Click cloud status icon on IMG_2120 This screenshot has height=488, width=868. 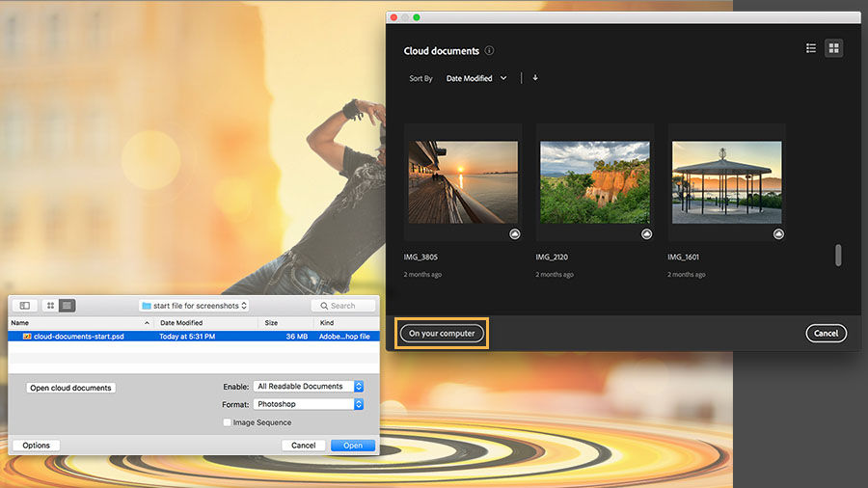coord(646,234)
